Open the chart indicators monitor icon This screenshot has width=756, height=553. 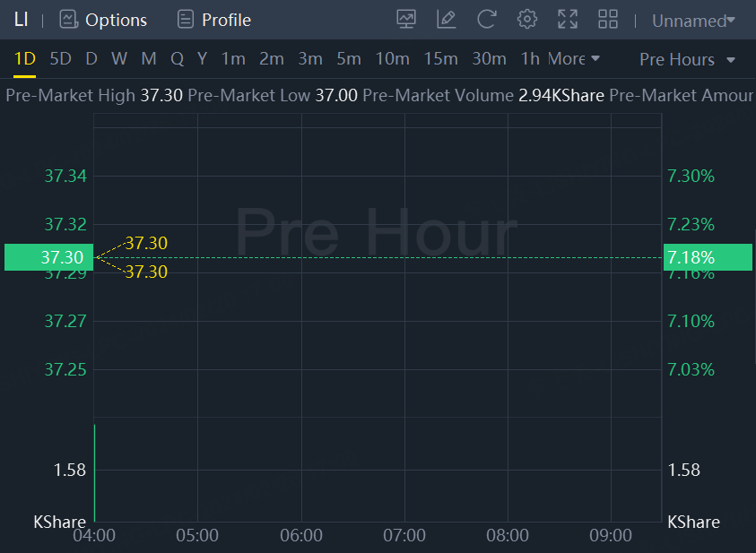click(406, 19)
